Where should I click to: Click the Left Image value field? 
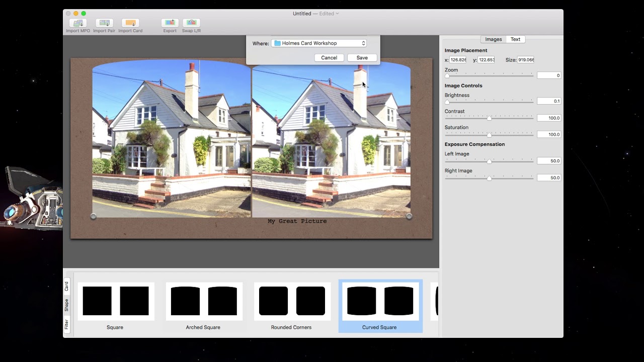[x=549, y=161]
